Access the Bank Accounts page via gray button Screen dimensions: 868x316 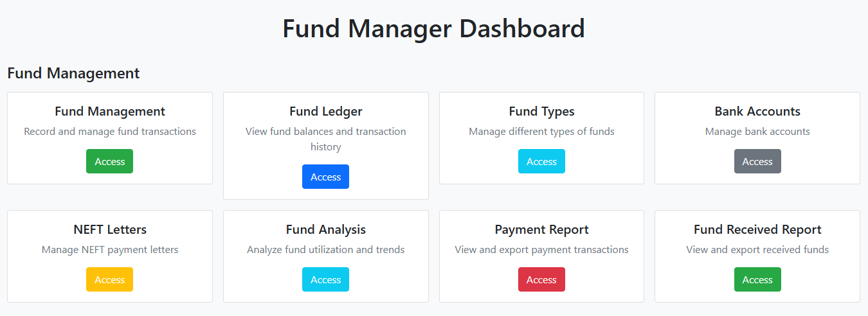click(757, 161)
